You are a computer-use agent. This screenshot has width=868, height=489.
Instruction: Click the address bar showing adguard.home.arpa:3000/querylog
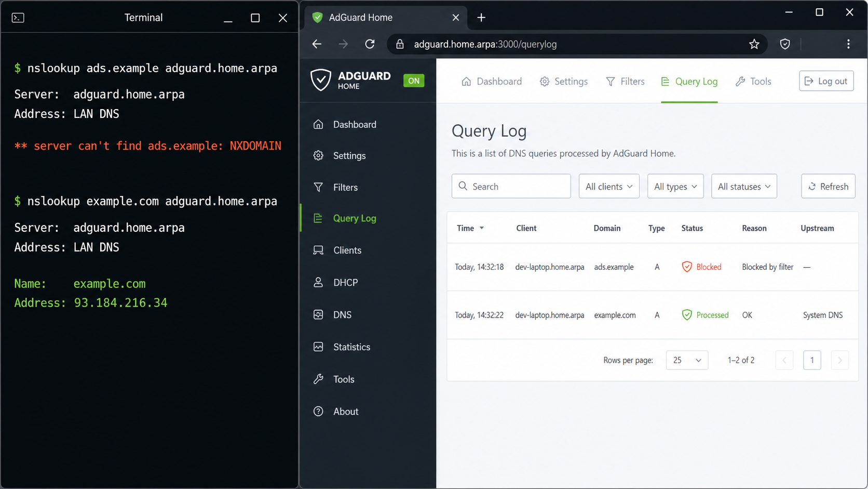pyautogui.click(x=577, y=44)
